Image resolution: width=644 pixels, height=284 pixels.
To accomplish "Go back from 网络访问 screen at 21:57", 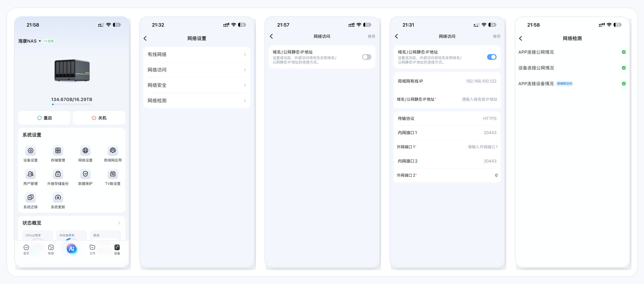I will [x=272, y=36].
